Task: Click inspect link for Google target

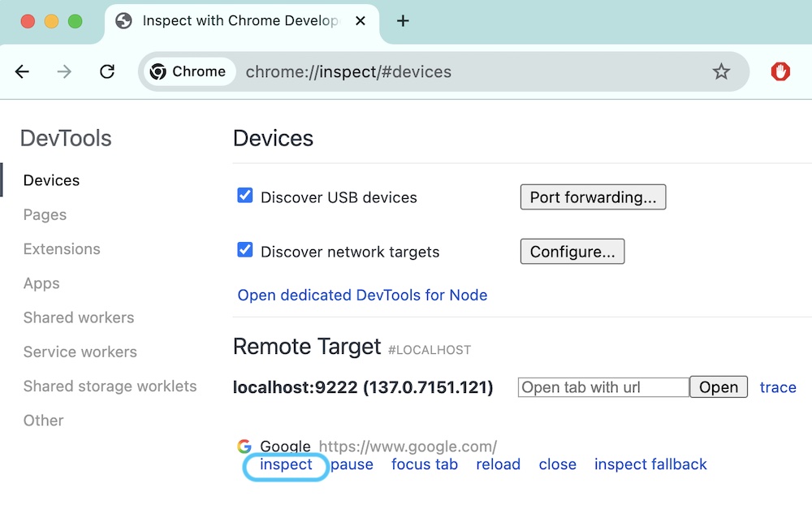Action: tap(286, 464)
